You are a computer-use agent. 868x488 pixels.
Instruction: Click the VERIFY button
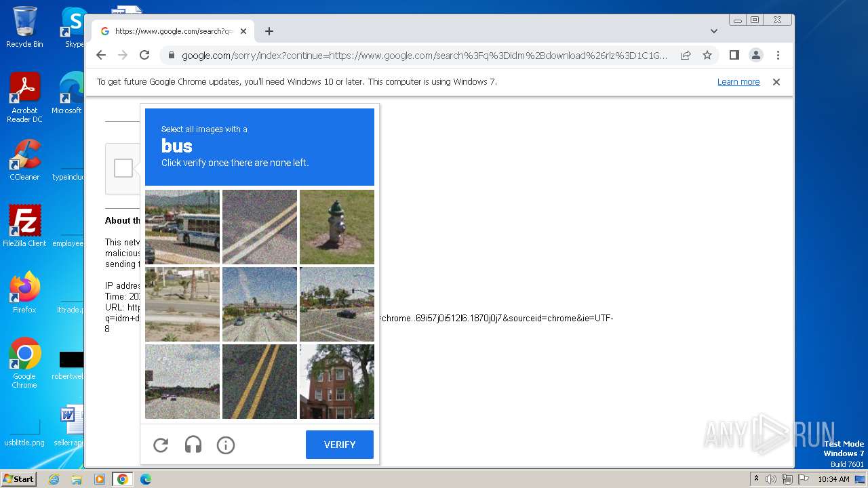340,445
